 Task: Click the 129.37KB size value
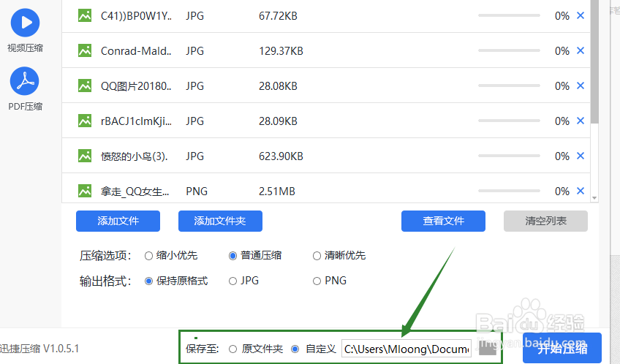(281, 51)
